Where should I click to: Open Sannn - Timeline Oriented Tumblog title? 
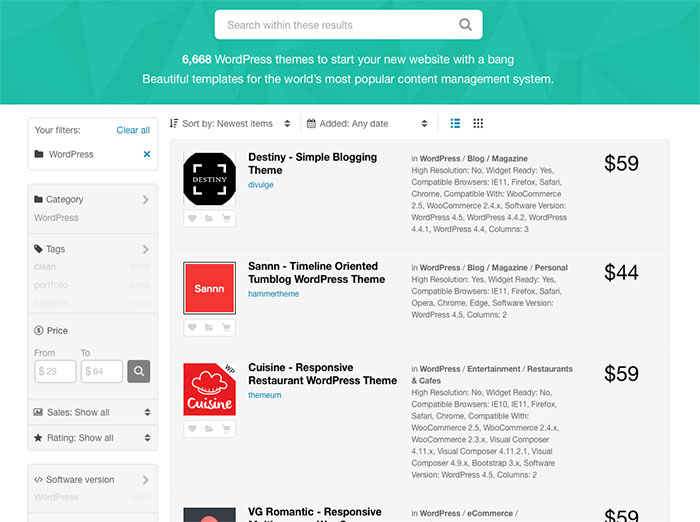(317, 272)
